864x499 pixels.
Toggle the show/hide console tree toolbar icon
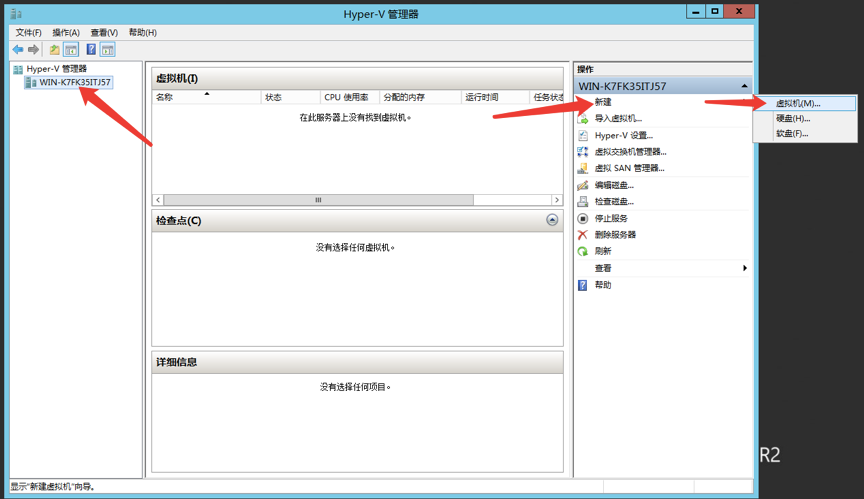71,50
